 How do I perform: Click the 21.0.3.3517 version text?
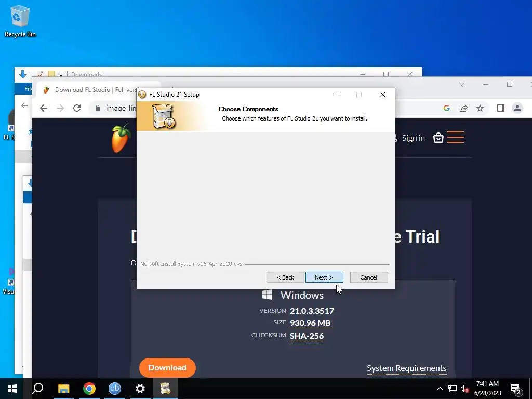(x=312, y=311)
